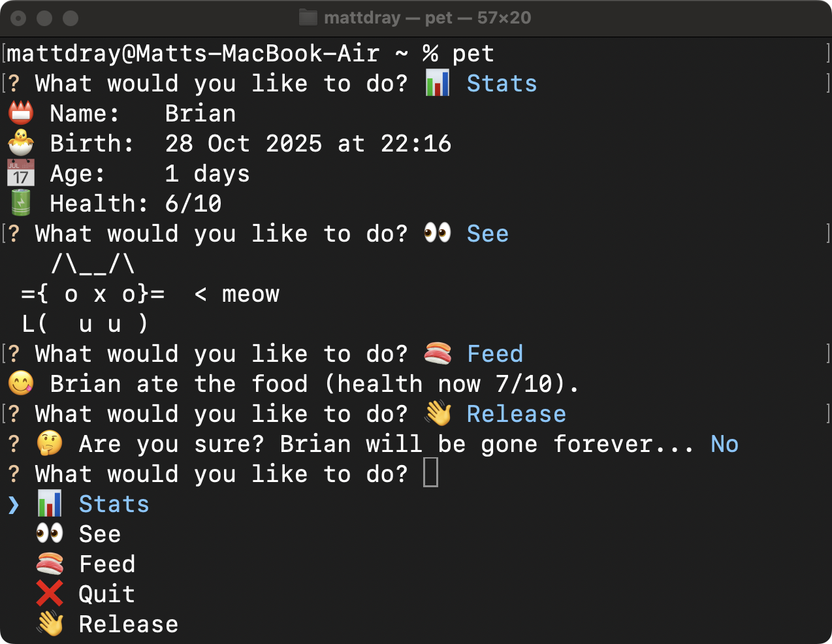Choose the Release option in the menu
The image size is (832, 644).
point(128,624)
